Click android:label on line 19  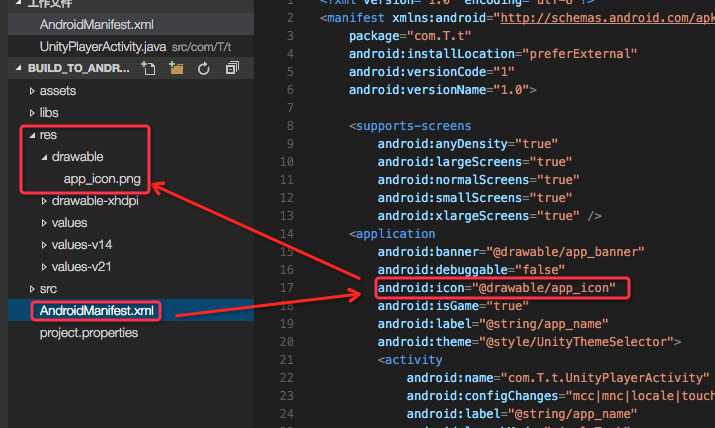coord(493,324)
